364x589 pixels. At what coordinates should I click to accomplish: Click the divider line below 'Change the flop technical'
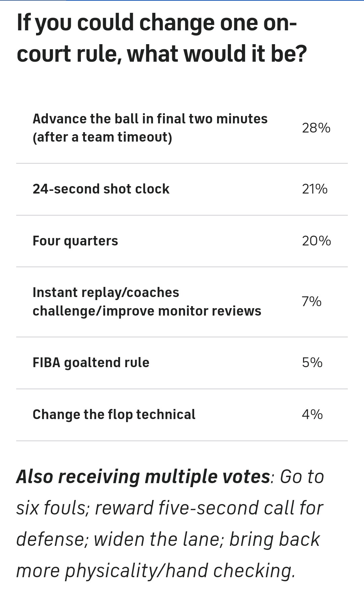coord(182,441)
